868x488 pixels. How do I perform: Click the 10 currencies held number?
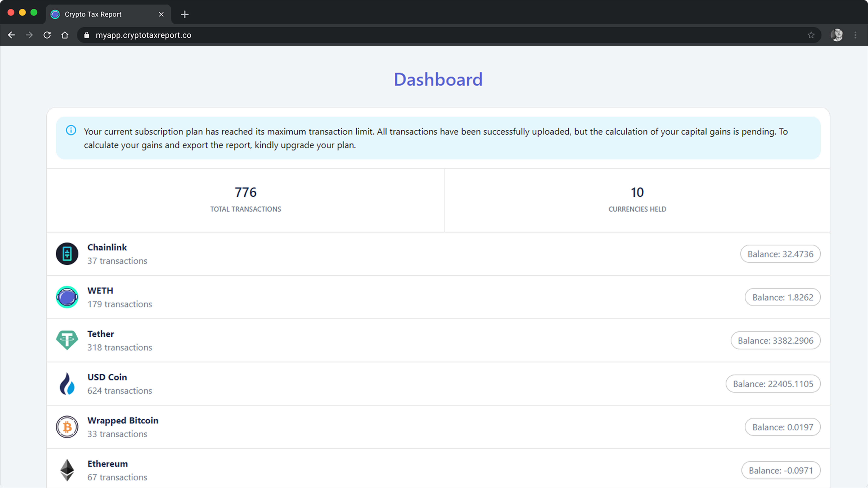pyautogui.click(x=637, y=192)
